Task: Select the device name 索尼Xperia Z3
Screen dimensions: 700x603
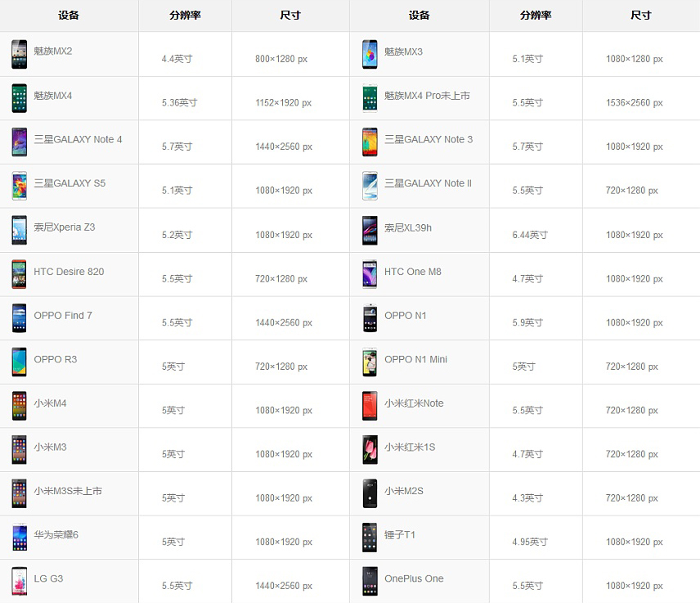Action: [x=65, y=227]
